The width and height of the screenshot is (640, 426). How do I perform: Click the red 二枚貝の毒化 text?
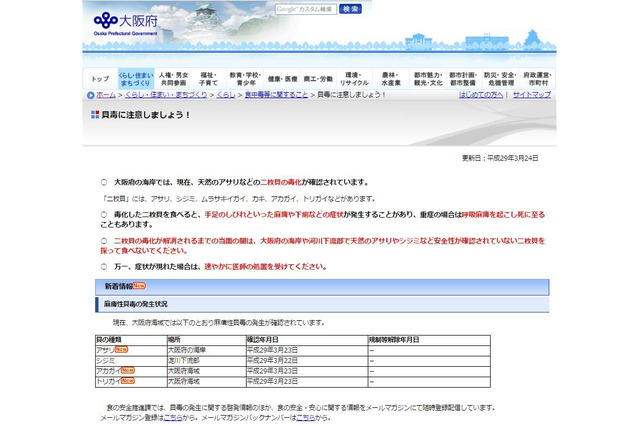(281, 182)
